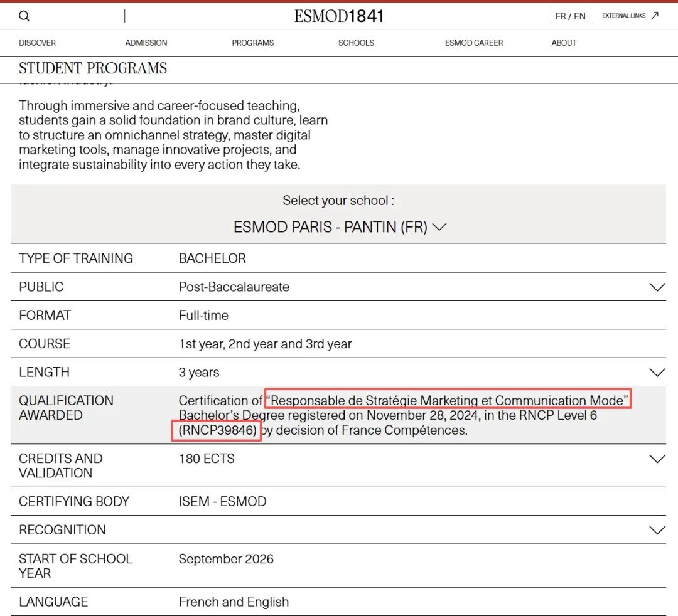Viewport: 678px width, 616px height.
Task: Click the '(RNCP39846)' code text
Action: (217, 430)
